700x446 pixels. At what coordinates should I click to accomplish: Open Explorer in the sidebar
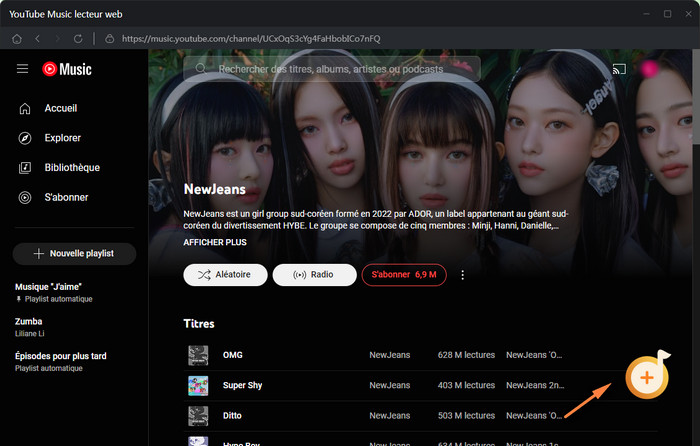(x=62, y=138)
